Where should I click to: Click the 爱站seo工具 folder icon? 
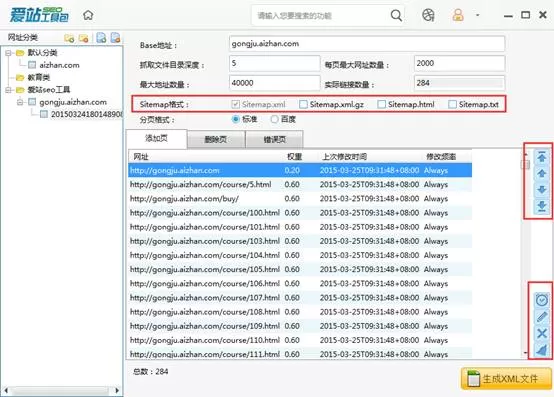click(x=20, y=90)
